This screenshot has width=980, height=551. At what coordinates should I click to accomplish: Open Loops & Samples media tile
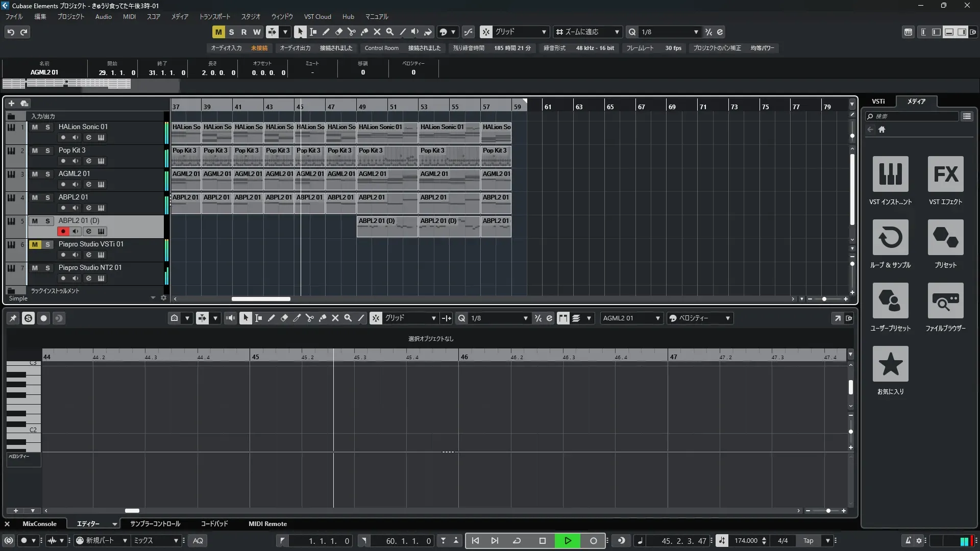[890, 238]
